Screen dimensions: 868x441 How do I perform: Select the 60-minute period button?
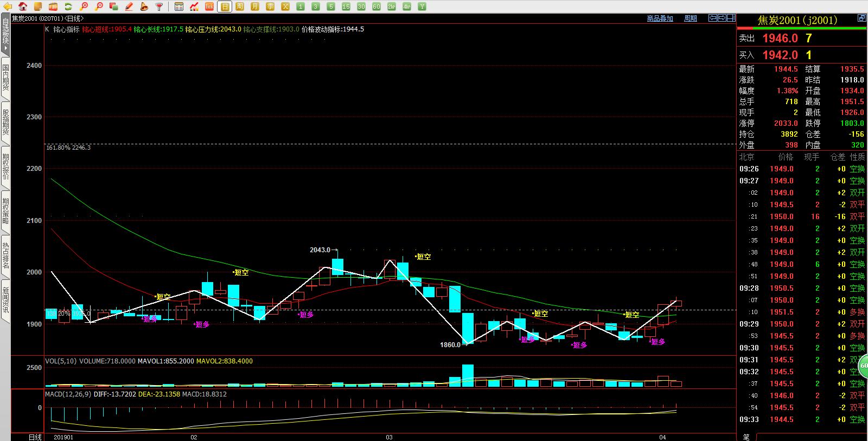(376, 7)
